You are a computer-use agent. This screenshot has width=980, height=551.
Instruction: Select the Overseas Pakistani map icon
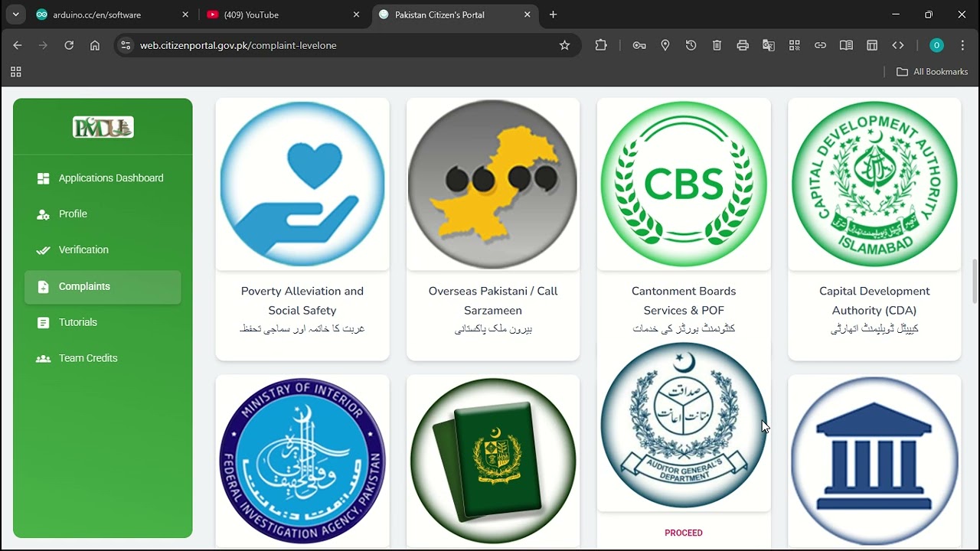493,184
